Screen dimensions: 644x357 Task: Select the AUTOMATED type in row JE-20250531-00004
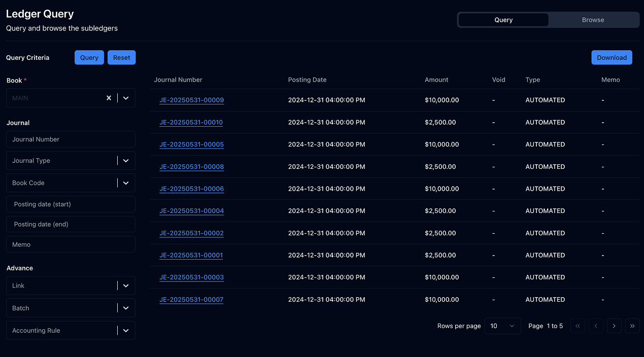coord(545,210)
